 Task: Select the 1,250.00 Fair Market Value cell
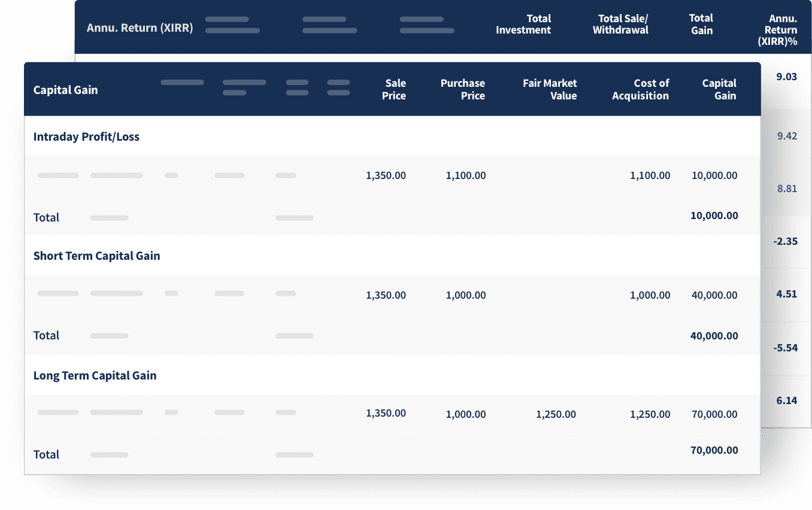pos(556,414)
